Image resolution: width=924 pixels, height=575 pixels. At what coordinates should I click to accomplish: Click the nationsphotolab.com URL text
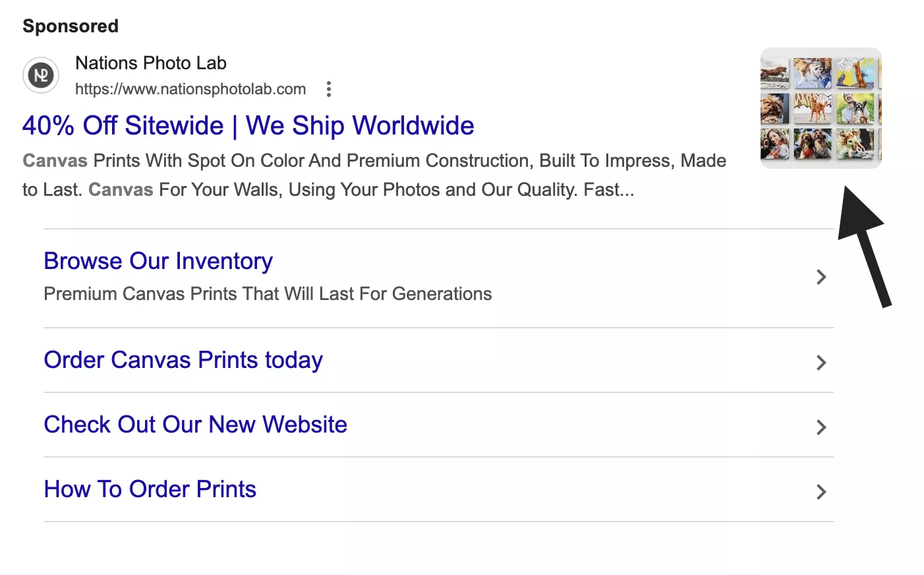(x=190, y=88)
